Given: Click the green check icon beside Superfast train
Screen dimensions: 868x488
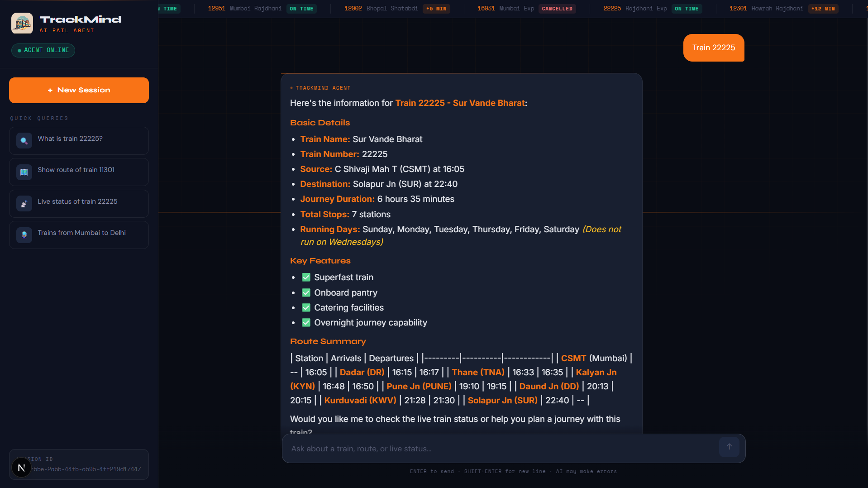Looking at the screenshot, I should 306,277.
